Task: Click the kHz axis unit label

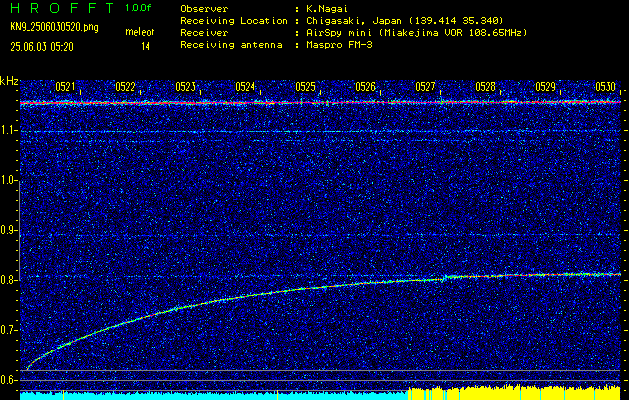Action: click(9, 81)
